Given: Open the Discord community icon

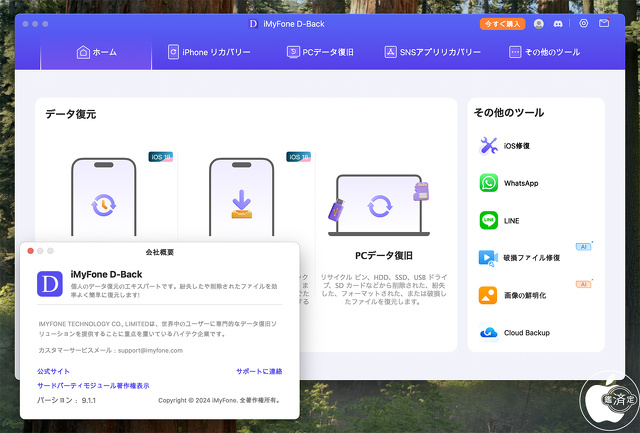Looking at the screenshot, I should [x=558, y=24].
